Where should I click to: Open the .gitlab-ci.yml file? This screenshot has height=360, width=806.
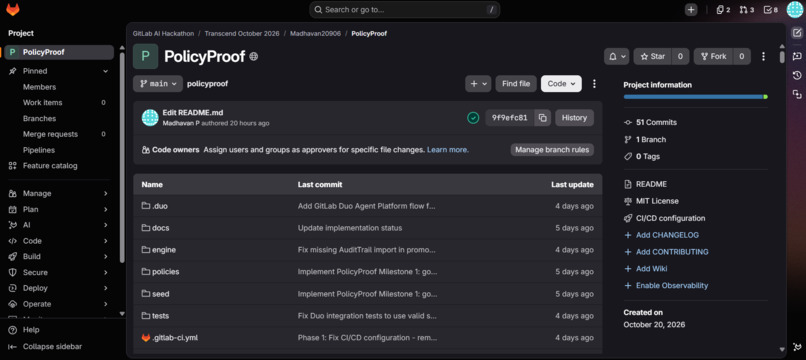[x=175, y=338]
